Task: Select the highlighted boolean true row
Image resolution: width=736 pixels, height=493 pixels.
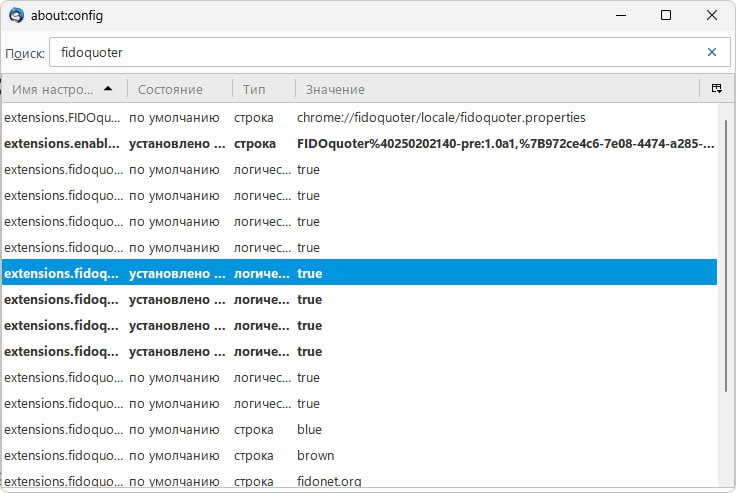Action: (358, 273)
